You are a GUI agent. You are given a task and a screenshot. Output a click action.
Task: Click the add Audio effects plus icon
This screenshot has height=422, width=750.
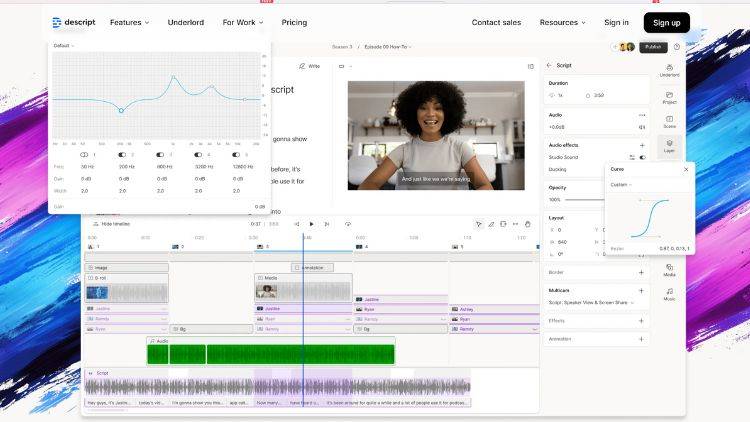642,145
